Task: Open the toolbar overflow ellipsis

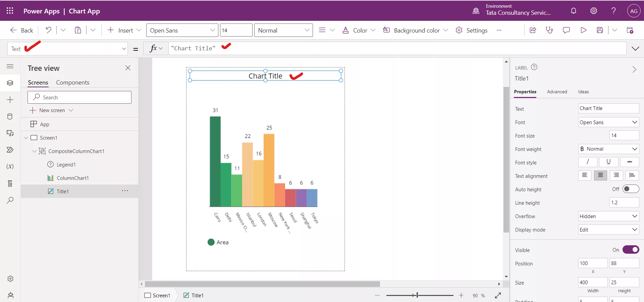Action: 499,30
